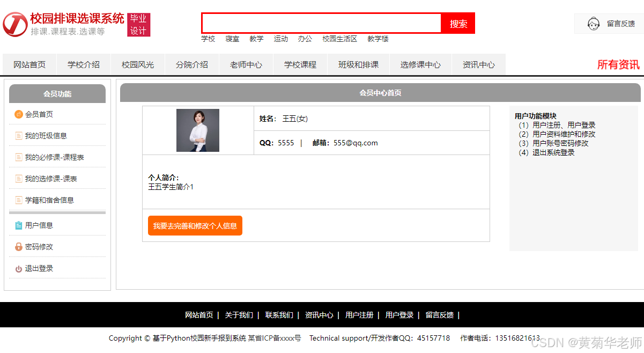Click the document icon beside 我的必修课-课程表

[x=19, y=157]
